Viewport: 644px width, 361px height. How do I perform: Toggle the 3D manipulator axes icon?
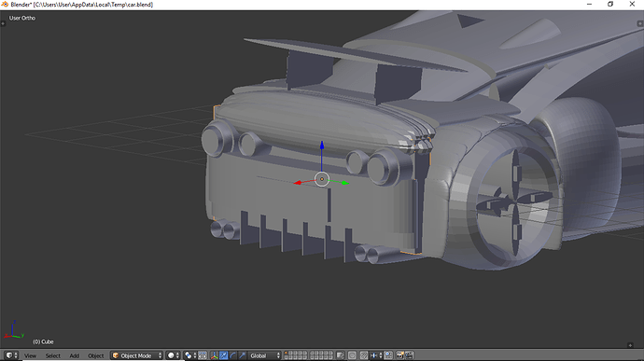[214, 355]
